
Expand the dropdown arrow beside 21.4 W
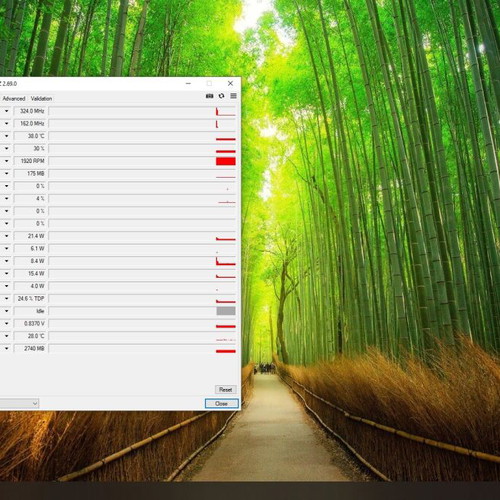(x=6, y=236)
